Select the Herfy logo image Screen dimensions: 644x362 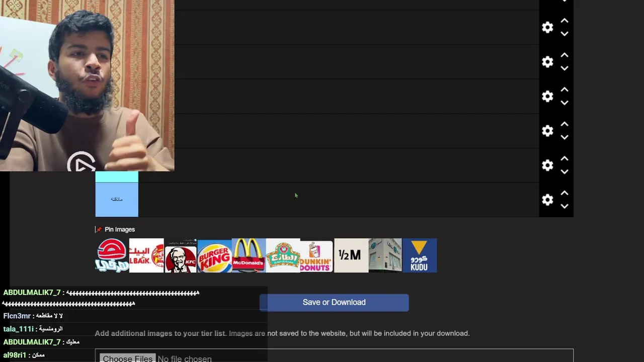[x=112, y=255]
